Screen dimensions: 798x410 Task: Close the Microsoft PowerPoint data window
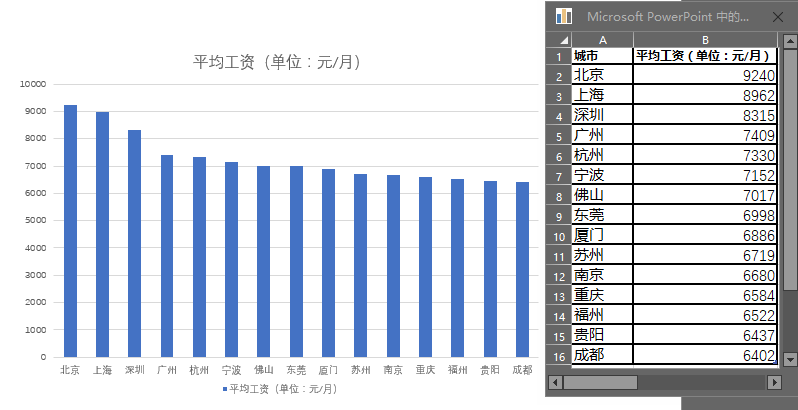coord(778,17)
